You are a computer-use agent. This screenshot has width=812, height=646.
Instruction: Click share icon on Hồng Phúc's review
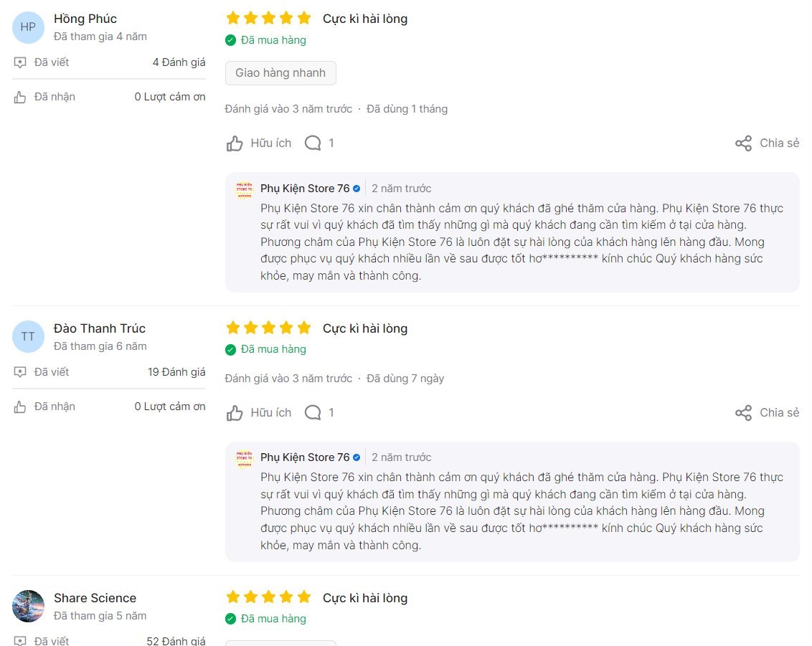point(744,143)
